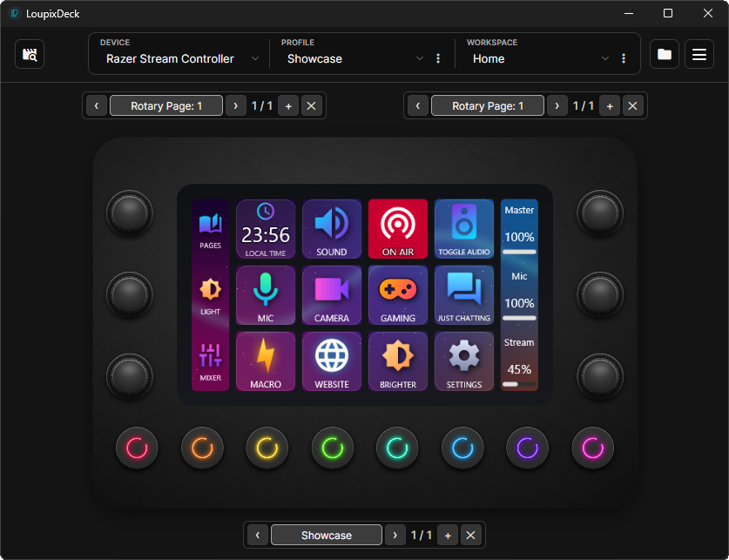This screenshot has width=729, height=560.
Task: Expand the Workspace dropdown Home
Action: tap(540, 58)
